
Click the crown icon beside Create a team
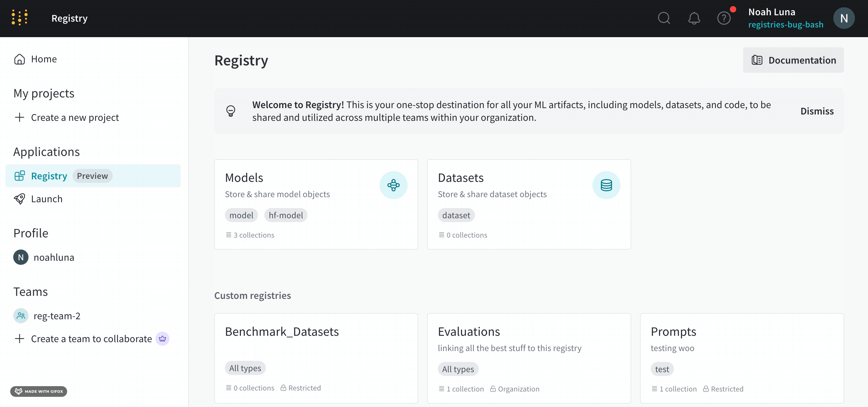162,339
